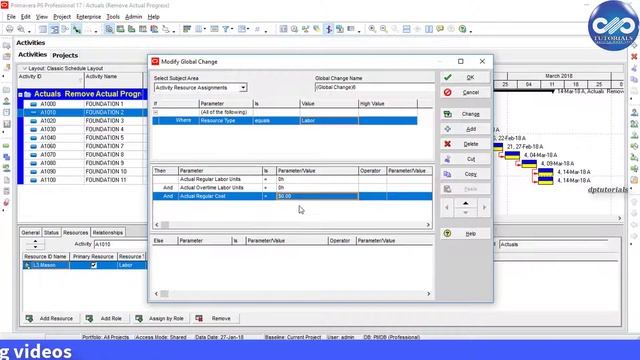Open the File menu
The image size is (640, 360).
(11, 17)
